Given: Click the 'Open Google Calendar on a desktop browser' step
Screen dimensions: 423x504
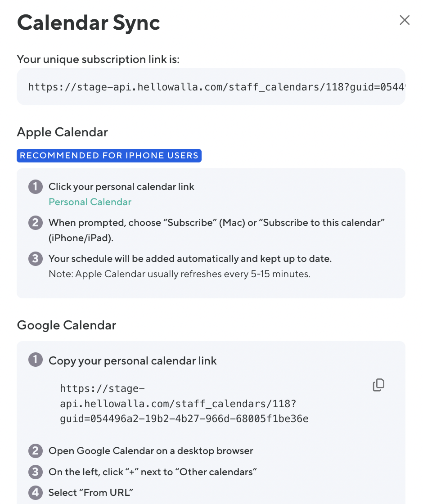Looking at the screenshot, I should pos(151,450).
